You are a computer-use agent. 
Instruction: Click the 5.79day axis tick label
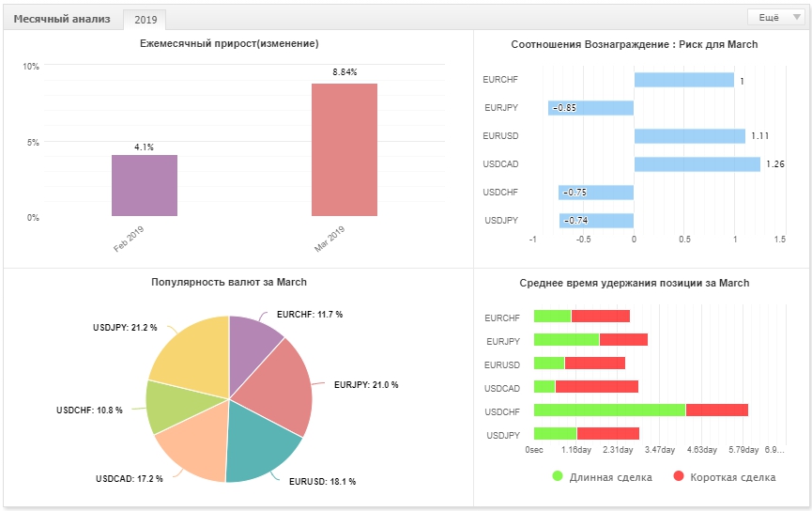pyautogui.click(x=743, y=450)
